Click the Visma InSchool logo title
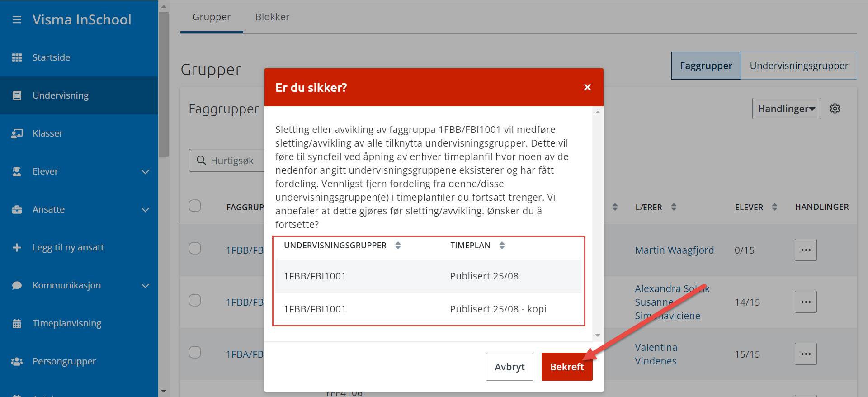868x397 pixels. coord(82,19)
